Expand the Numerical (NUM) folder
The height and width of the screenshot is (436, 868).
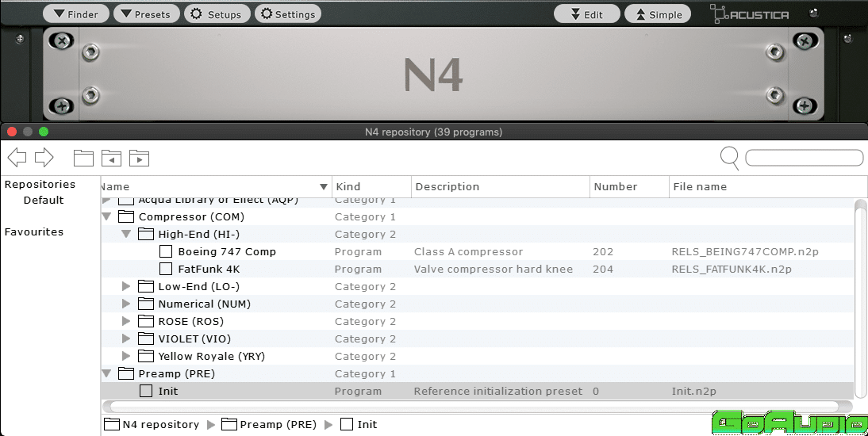(126, 304)
